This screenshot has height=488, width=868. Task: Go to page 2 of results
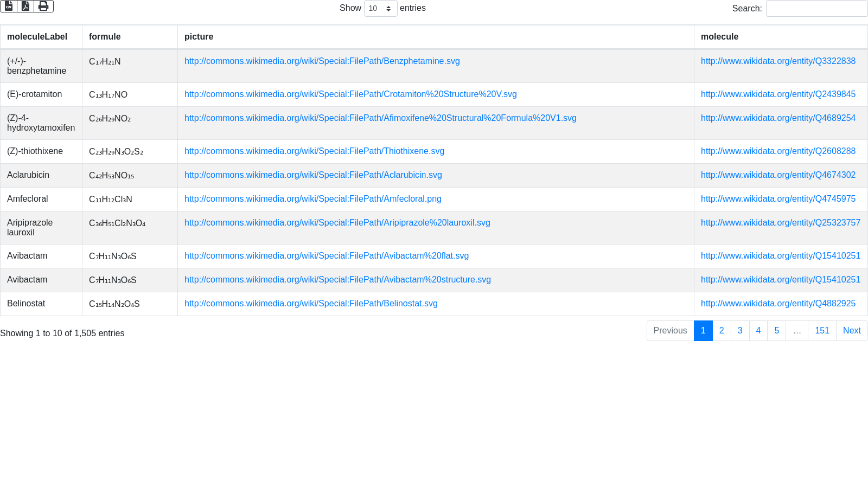(x=721, y=331)
